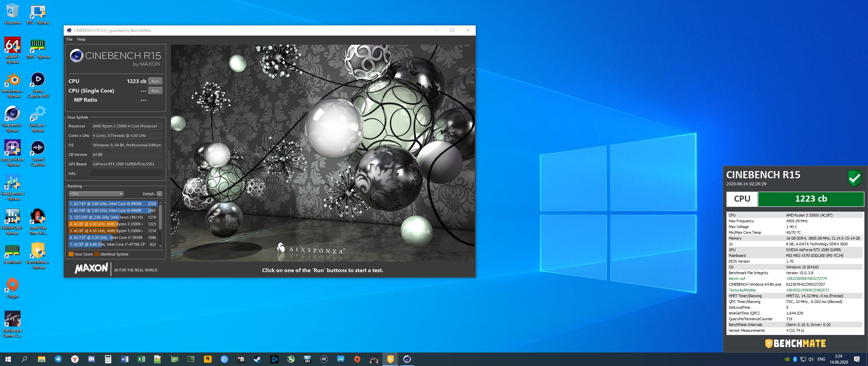868x366 pixels.
Task: Click the green 1223 cb score bar
Action: (x=811, y=199)
